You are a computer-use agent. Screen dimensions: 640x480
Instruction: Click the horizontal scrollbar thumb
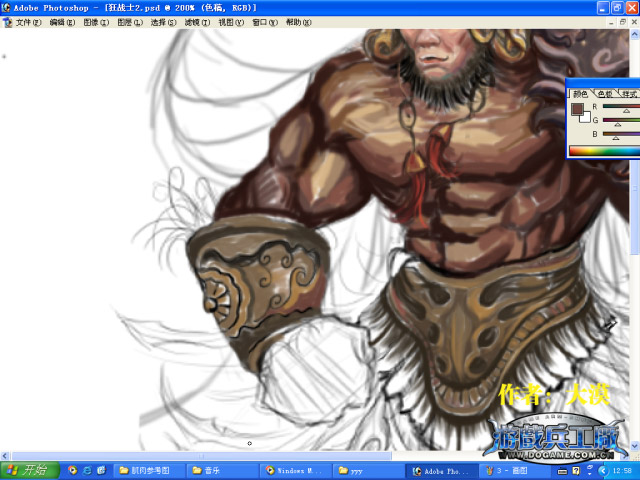point(202,456)
